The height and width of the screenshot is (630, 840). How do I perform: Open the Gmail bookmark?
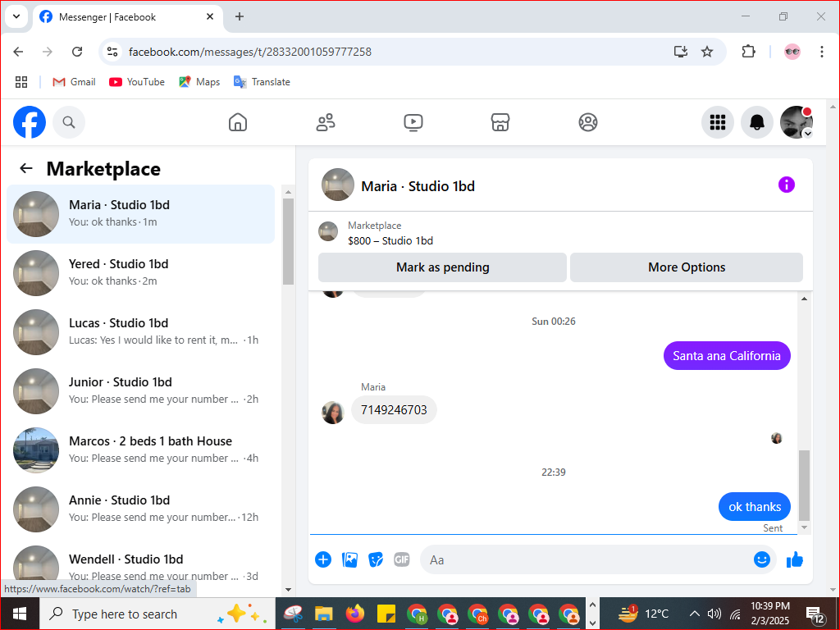click(x=74, y=82)
